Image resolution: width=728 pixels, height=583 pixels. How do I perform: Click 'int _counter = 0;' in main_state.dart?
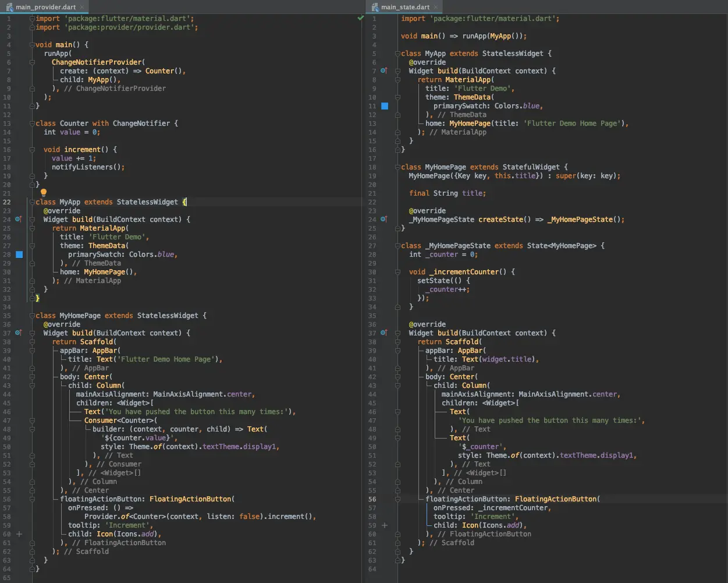coord(443,255)
